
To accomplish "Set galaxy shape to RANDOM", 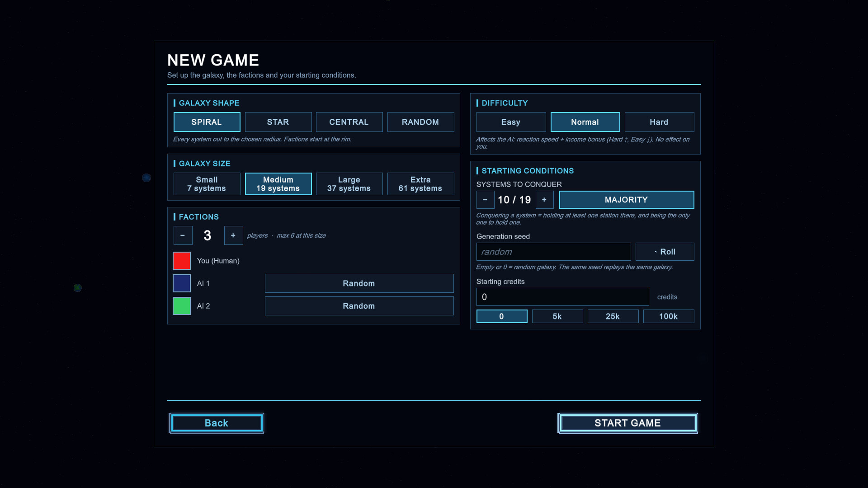I will 420,122.
